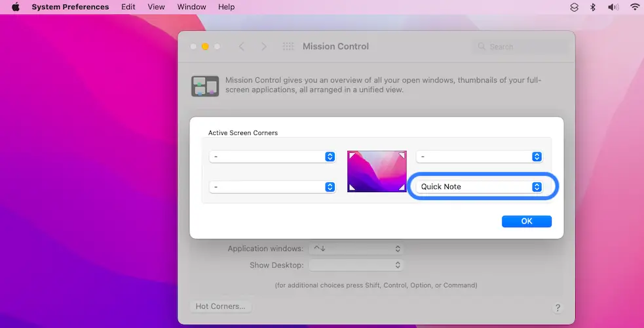Go forward with the right chevron

pyautogui.click(x=263, y=47)
